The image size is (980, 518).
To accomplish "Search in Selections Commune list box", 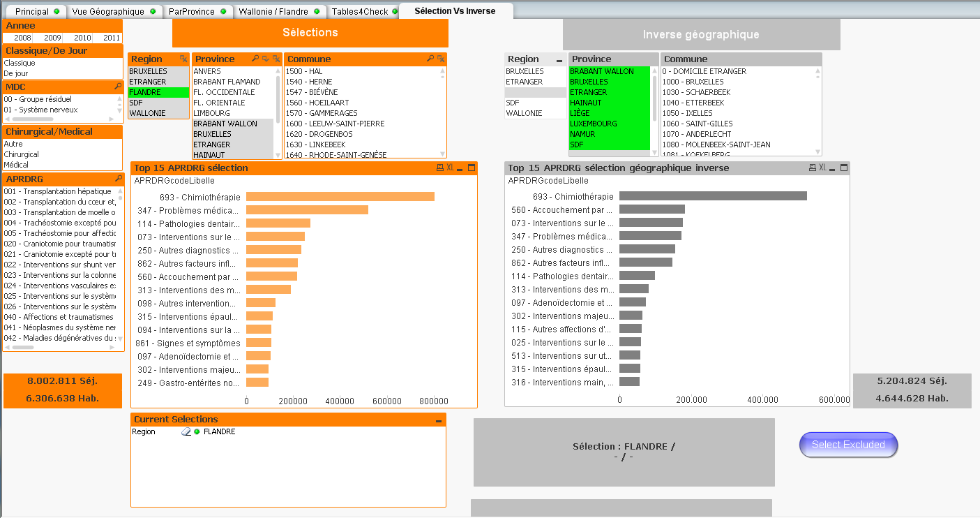I will pyautogui.click(x=431, y=59).
